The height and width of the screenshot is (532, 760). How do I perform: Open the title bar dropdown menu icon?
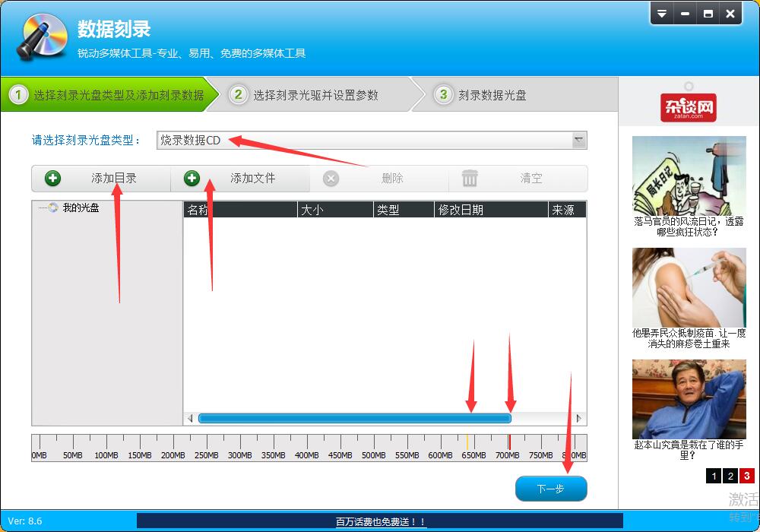[662, 14]
